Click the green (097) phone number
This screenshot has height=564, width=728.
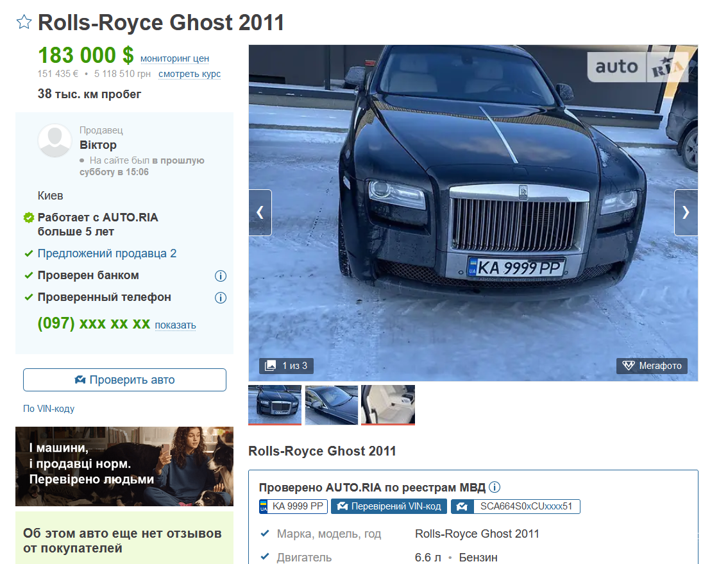click(x=94, y=323)
